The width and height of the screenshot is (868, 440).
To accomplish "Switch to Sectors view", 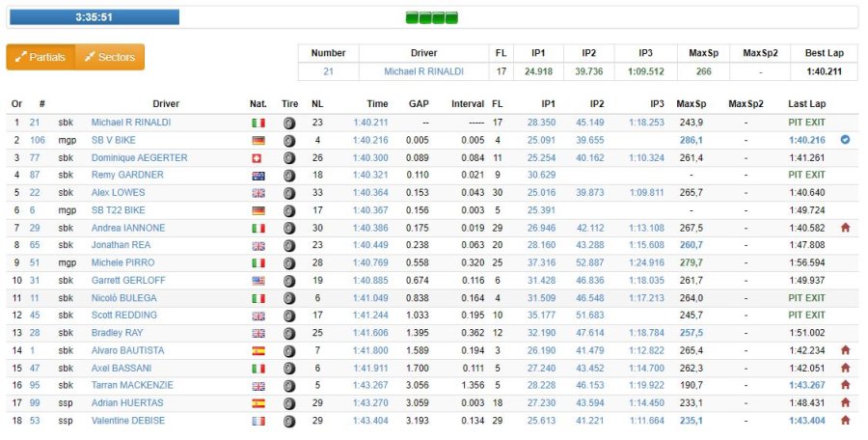I will tap(110, 57).
